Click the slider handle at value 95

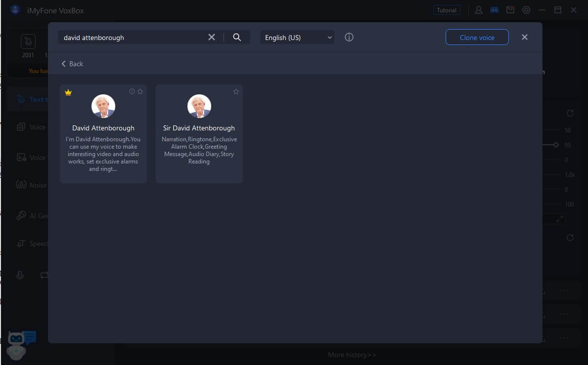click(556, 145)
